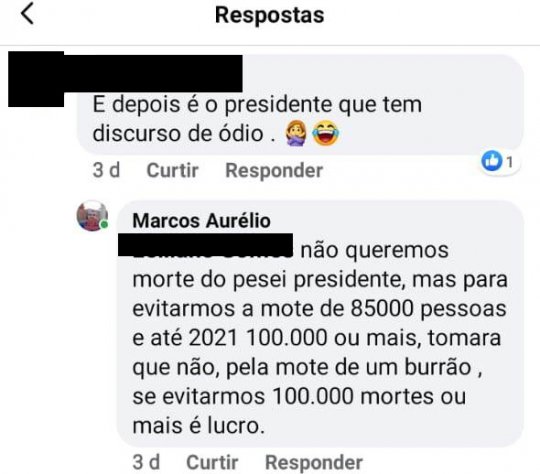Click the laughing-crying emoji in the comment
The width and height of the screenshot is (540, 474).
(x=325, y=133)
